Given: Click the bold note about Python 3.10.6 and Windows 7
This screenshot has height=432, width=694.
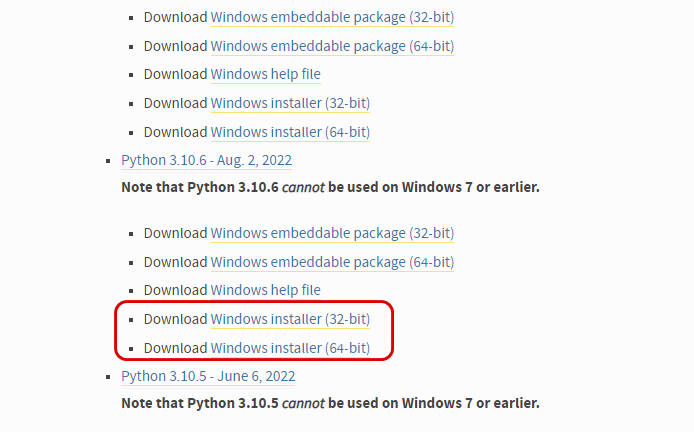Looking at the screenshot, I should click(x=330, y=187).
